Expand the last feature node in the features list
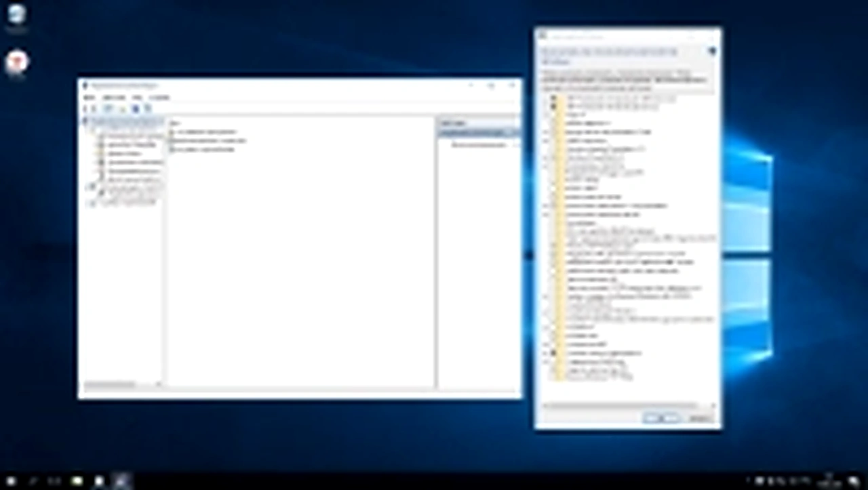 (x=545, y=362)
